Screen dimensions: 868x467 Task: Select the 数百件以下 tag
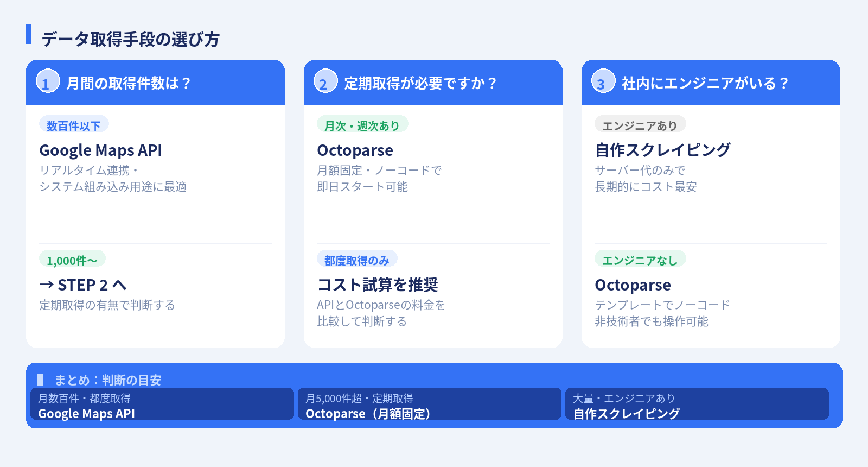[74, 125]
